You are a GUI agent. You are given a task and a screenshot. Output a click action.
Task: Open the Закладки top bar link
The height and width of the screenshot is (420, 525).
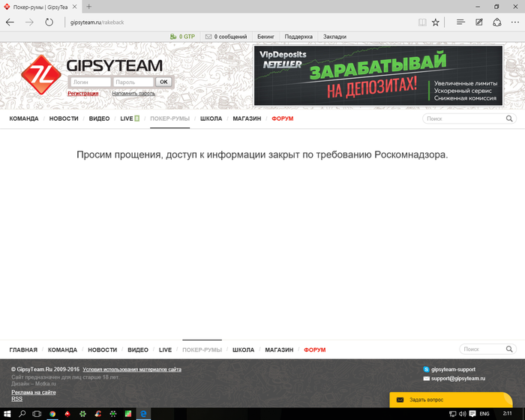pyautogui.click(x=334, y=37)
